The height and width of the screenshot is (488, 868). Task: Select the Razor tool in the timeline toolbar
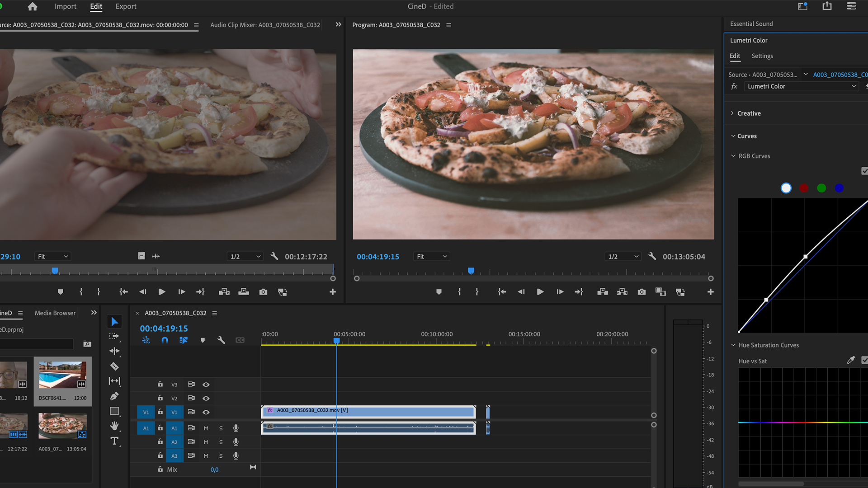pos(114,366)
